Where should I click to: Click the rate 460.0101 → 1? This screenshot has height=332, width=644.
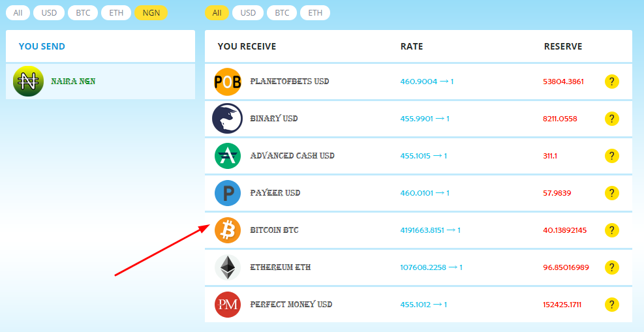pos(425,193)
